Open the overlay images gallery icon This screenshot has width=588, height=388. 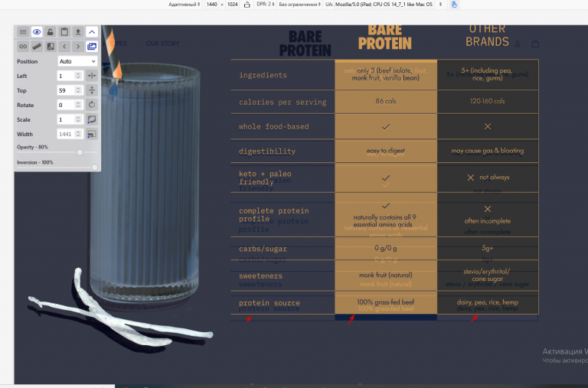(x=92, y=47)
